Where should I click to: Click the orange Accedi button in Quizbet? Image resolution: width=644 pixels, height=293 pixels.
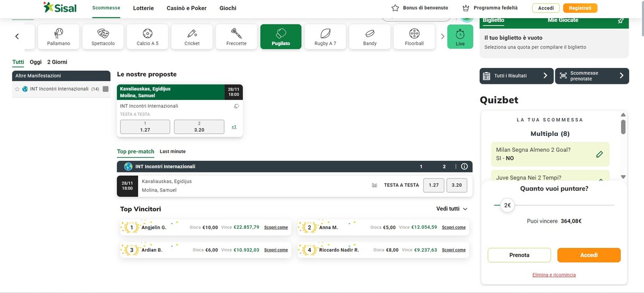[589, 255]
